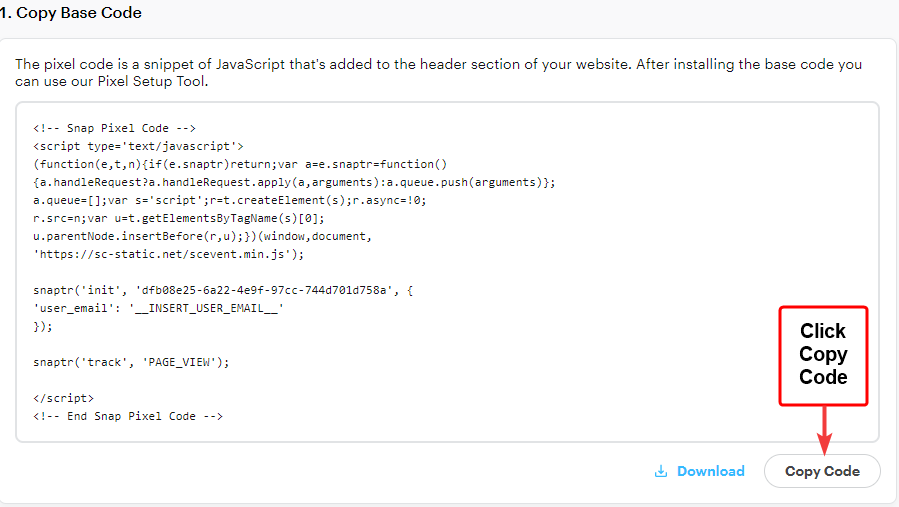Click the 'End Snap Pixel Code' comment line
This screenshot has width=899, height=507.
pyautogui.click(x=127, y=416)
